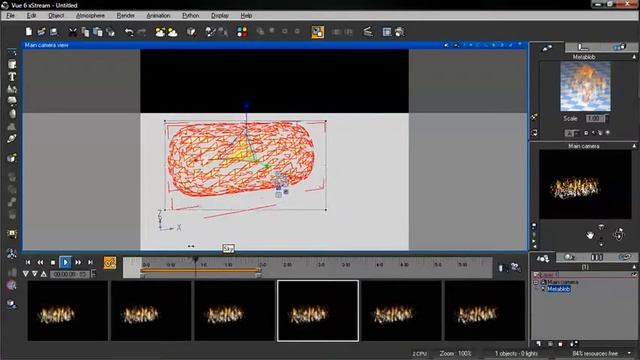Screen dimensions: 640x360
Task: Select the Text tool in left toolbar
Action: click(x=12, y=76)
